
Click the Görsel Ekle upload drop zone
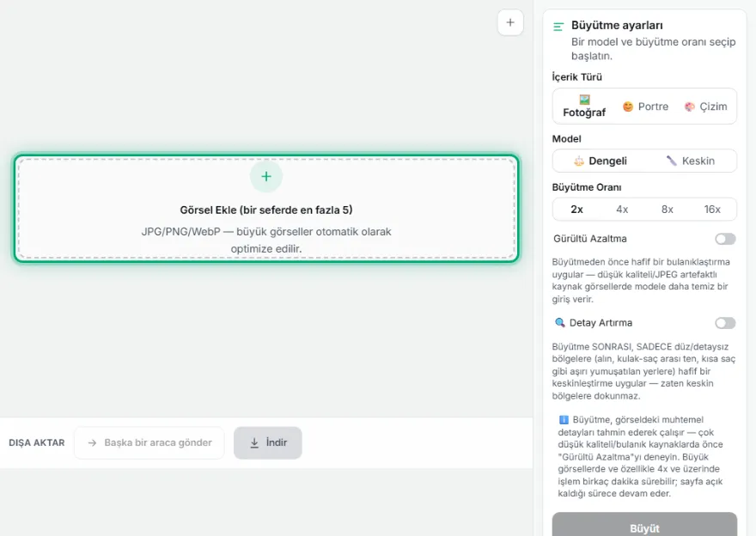266,208
